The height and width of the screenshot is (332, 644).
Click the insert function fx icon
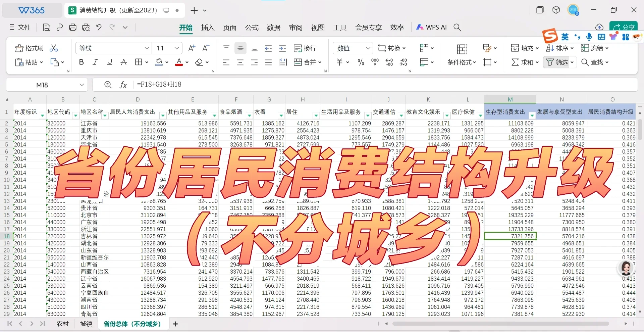(123, 85)
